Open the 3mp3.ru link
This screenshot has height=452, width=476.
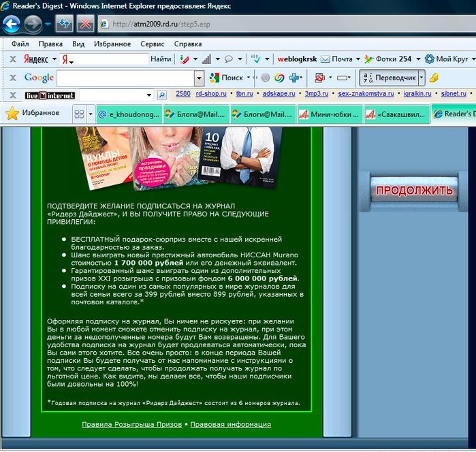[x=317, y=93]
